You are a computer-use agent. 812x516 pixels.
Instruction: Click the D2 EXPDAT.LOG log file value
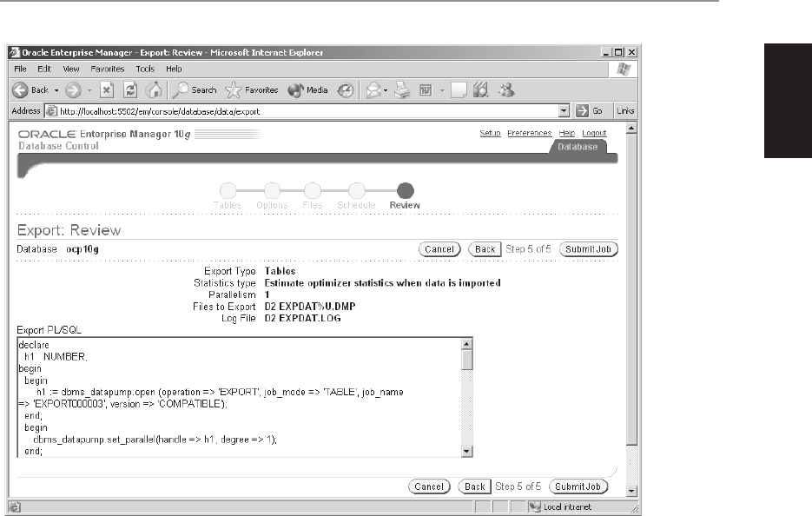(x=302, y=318)
